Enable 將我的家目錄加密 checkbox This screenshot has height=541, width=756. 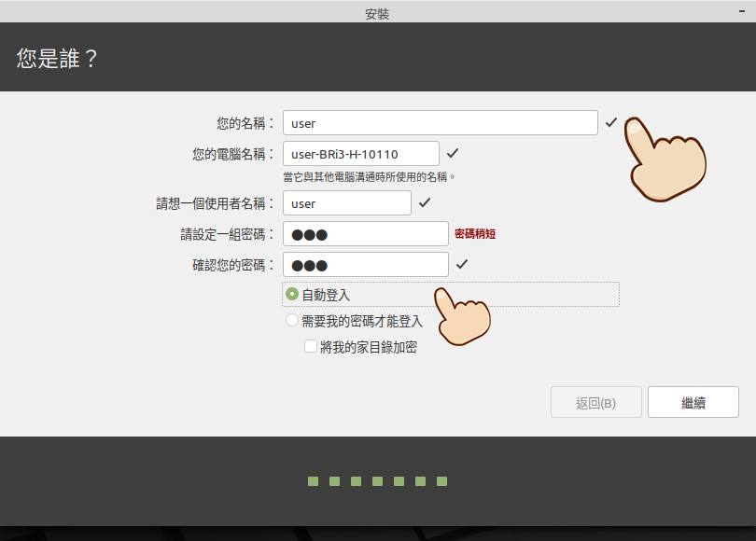(x=311, y=346)
